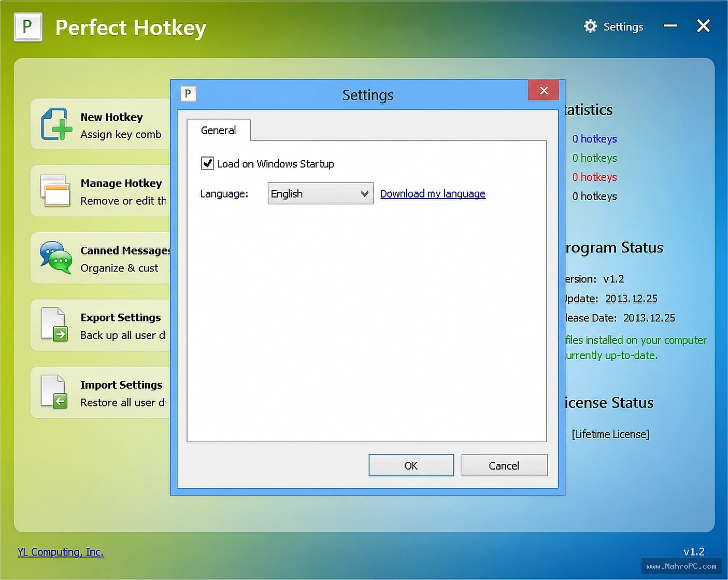Click the License Status heading

(x=609, y=403)
